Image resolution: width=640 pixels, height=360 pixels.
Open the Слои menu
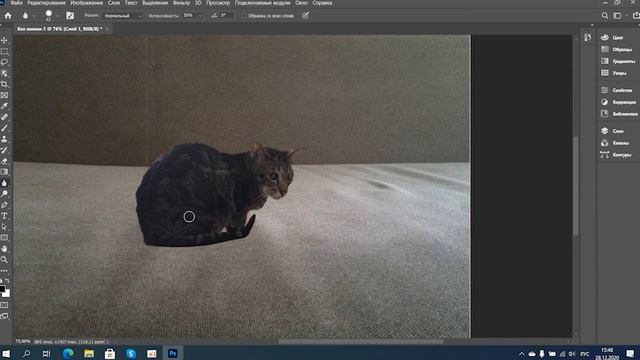click(114, 3)
